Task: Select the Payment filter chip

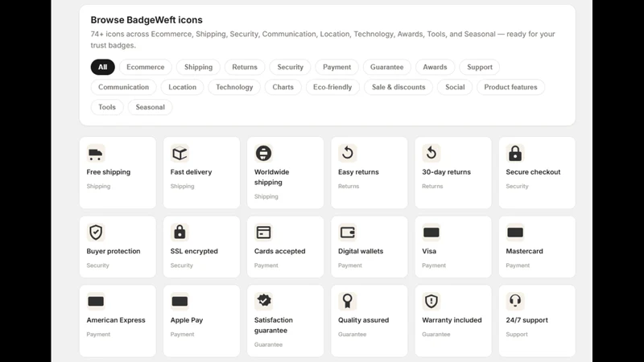Action: click(x=336, y=67)
